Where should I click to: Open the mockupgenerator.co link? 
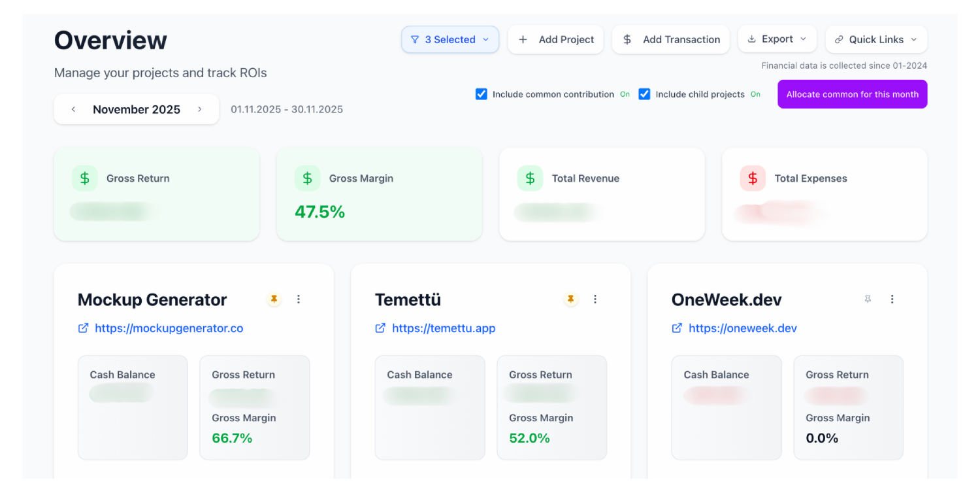(x=169, y=328)
